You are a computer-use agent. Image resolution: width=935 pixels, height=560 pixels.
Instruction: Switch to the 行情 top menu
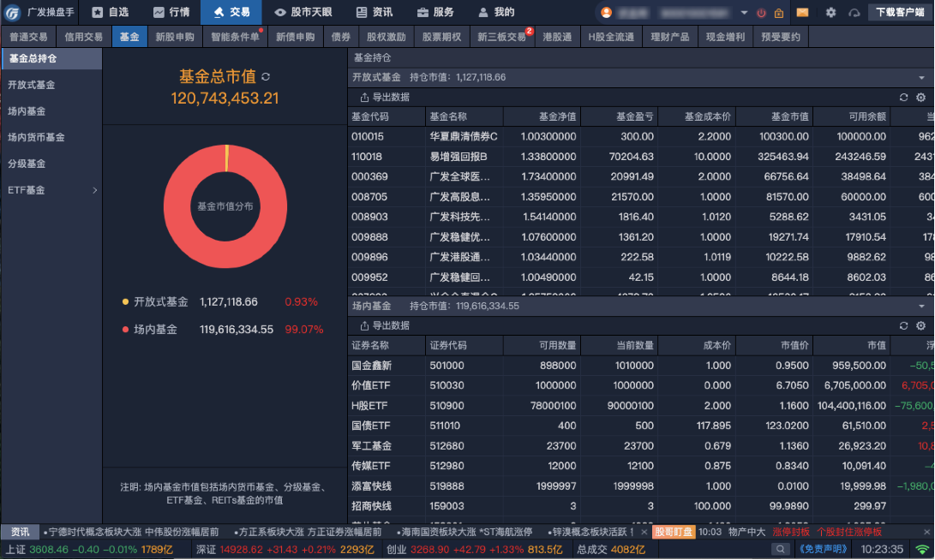tap(171, 12)
